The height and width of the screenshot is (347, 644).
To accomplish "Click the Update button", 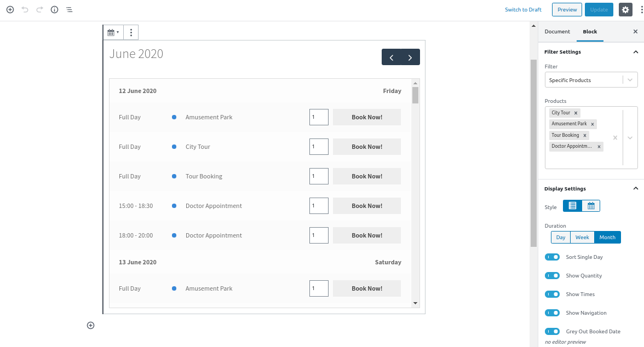I will tap(599, 9).
